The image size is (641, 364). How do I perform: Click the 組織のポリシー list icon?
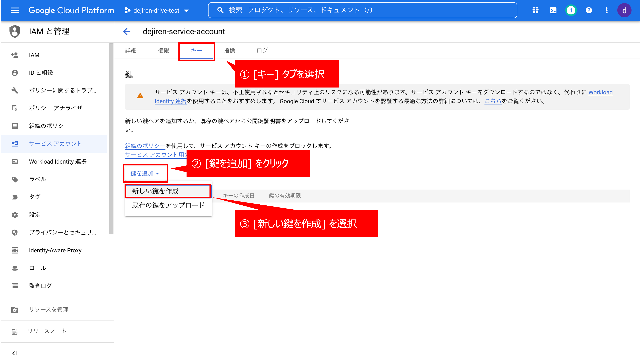[15, 126]
